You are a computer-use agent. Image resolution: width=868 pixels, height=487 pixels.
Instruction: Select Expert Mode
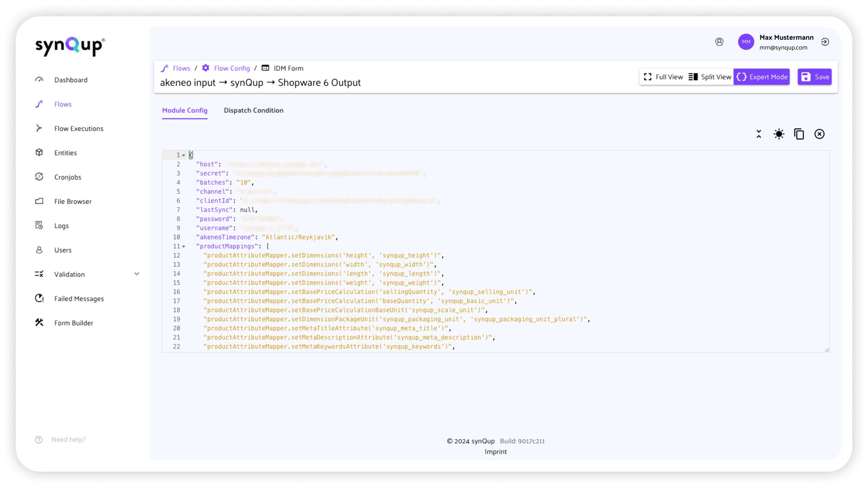click(762, 77)
